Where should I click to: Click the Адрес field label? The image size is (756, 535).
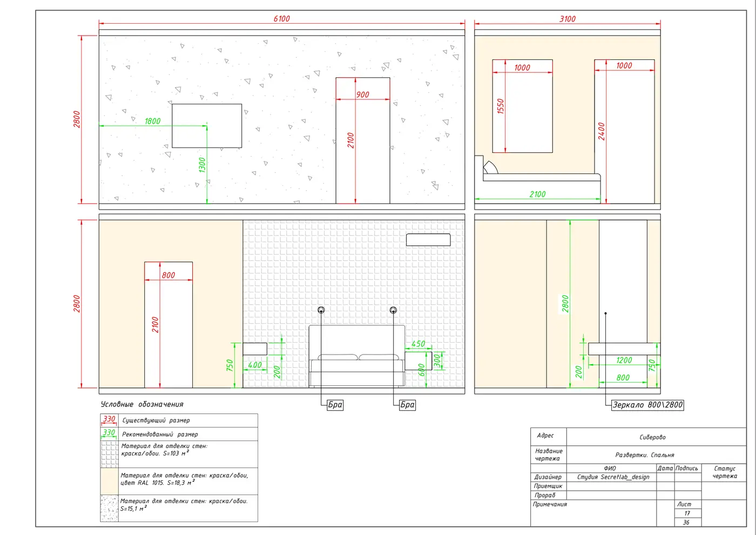(x=545, y=436)
